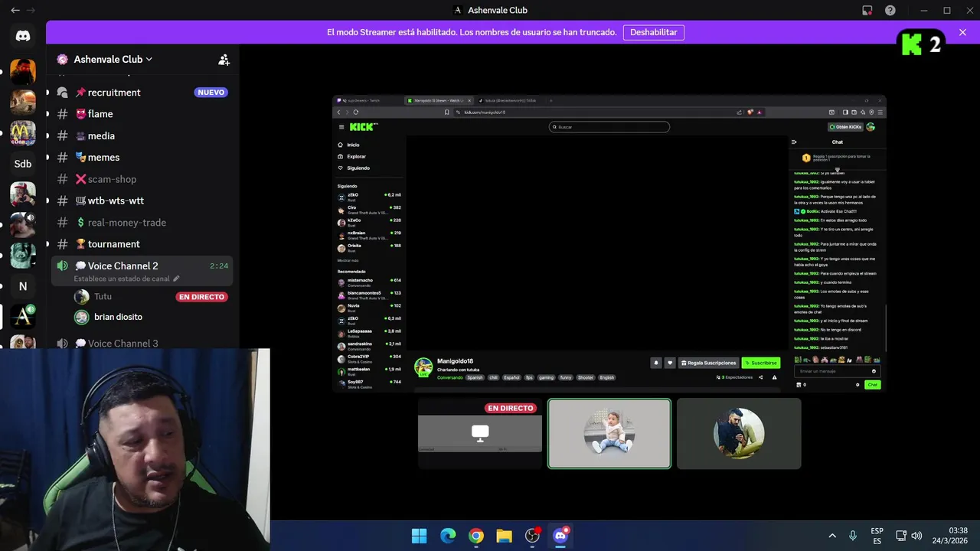The width and height of the screenshot is (980, 551).
Task: Click the green Suscribirse button
Action: [761, 363]
